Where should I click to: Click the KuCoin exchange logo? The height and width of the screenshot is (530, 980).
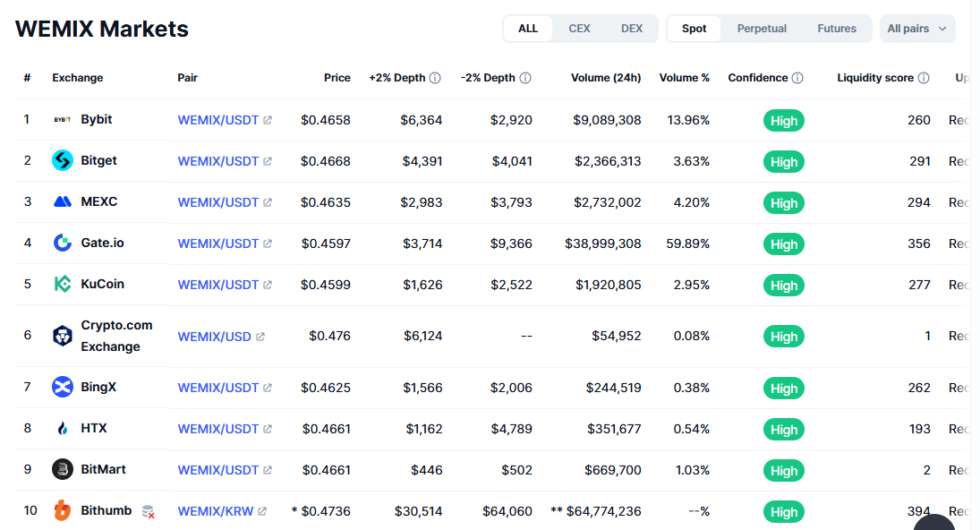63,284
